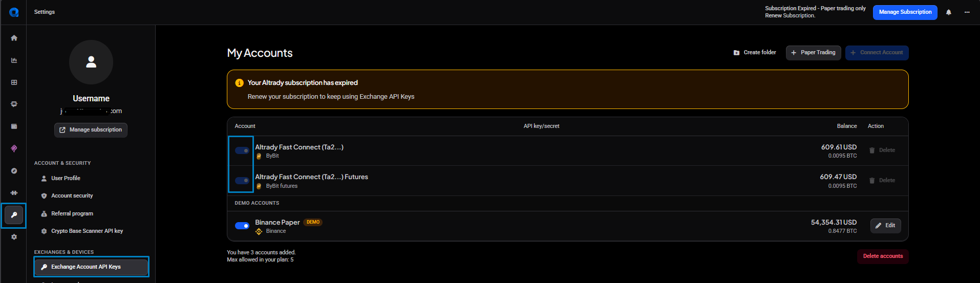
Task: Open the chart trading sidebar icon
Action: click(14, 60)
